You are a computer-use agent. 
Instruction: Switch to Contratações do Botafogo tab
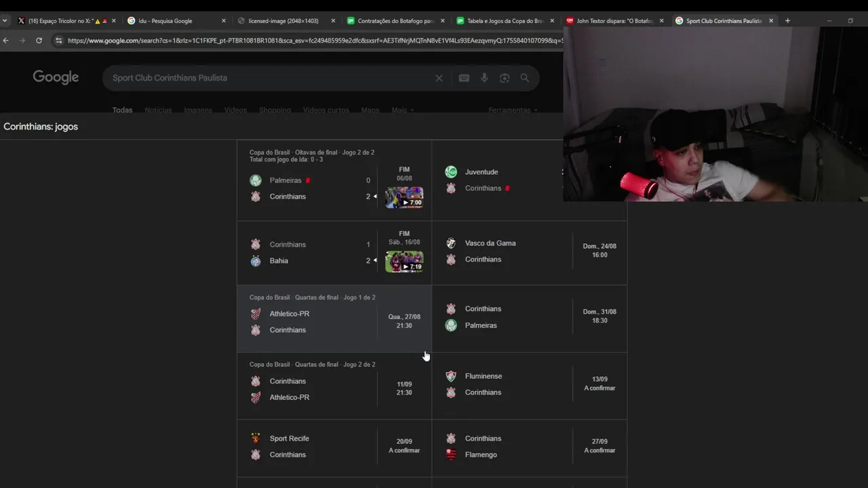point(395,21)
